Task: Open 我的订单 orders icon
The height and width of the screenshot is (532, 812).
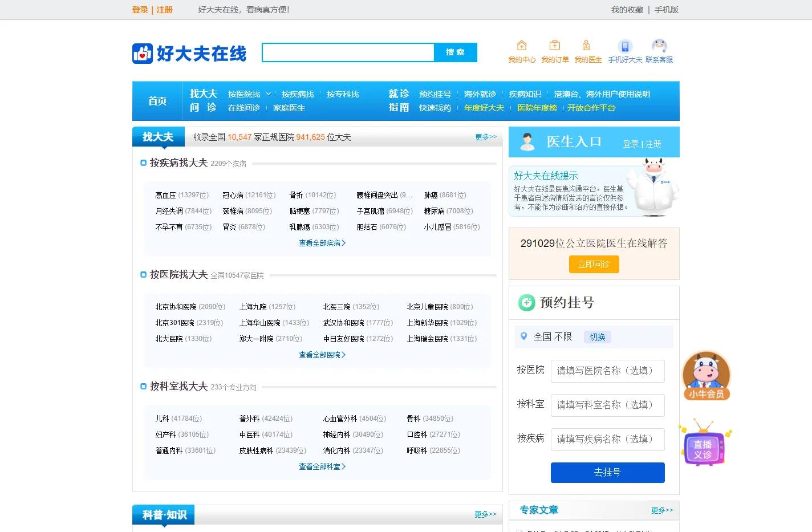Action: (x=555, y=46)
